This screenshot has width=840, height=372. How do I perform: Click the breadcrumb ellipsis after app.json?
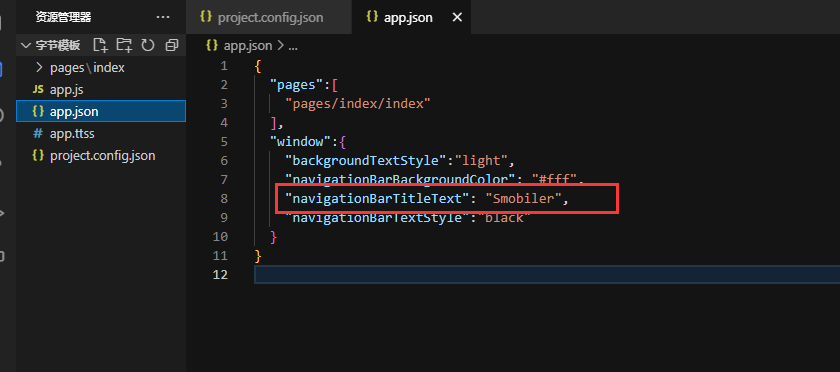[292, 47]
